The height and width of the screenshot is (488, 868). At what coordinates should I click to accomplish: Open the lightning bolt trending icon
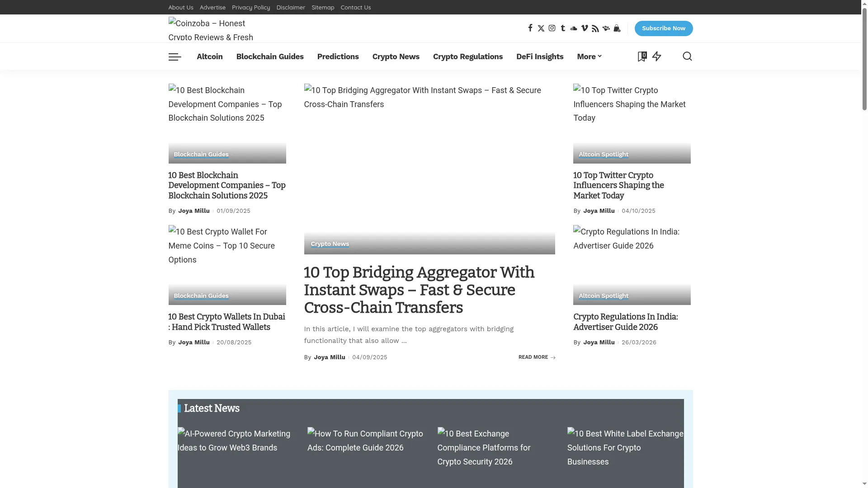coord(657,56)
